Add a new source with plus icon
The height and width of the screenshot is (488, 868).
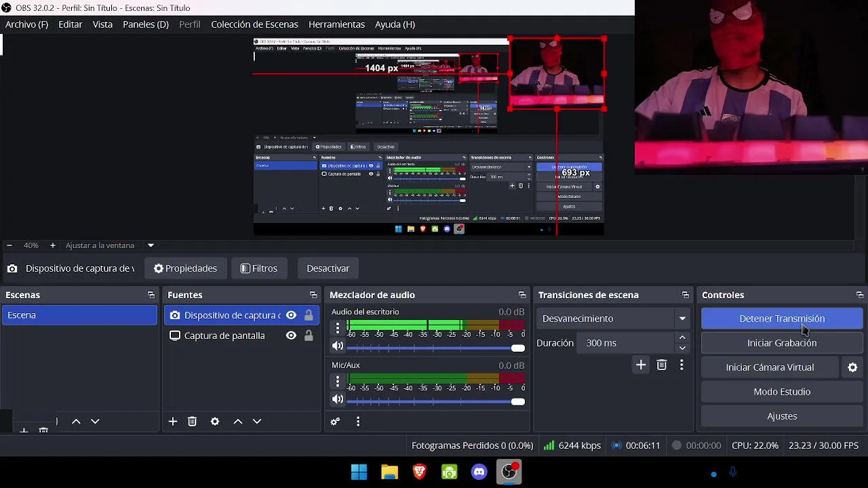coord(173,422)
